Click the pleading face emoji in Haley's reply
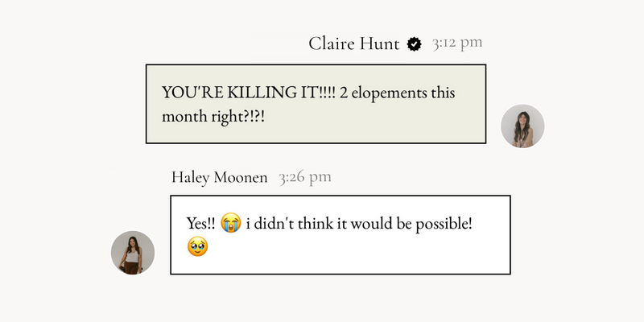This screenshot has height=322, width=644. click(x=197, y=246)
